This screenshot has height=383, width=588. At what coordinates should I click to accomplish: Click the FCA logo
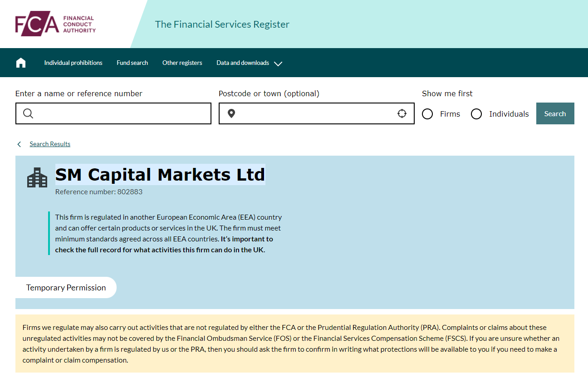[x=55, y=25]
